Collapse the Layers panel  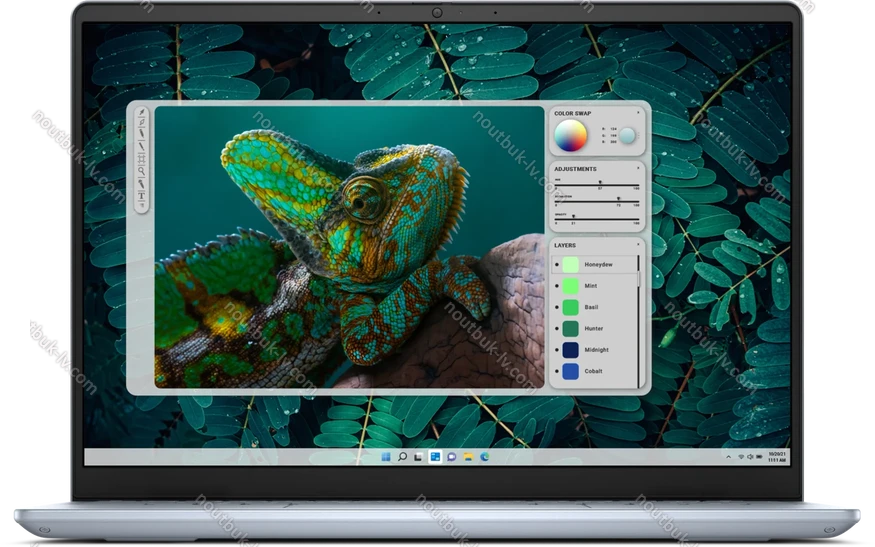click(x=638, y=243)
